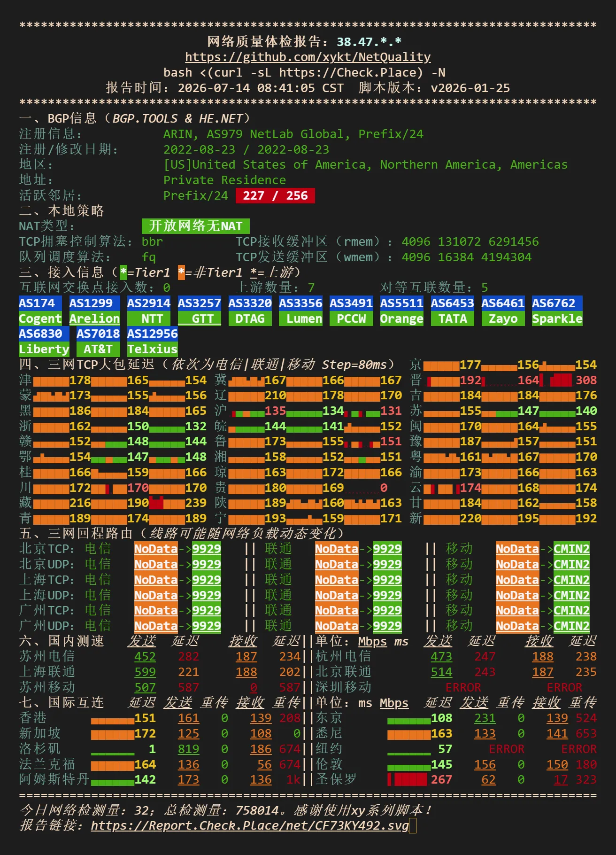Image resolution: width=616 pixels, height=855 pixels.
Task: Click the 苏州电信 send speed 452
Action: (x=145, y=656)
